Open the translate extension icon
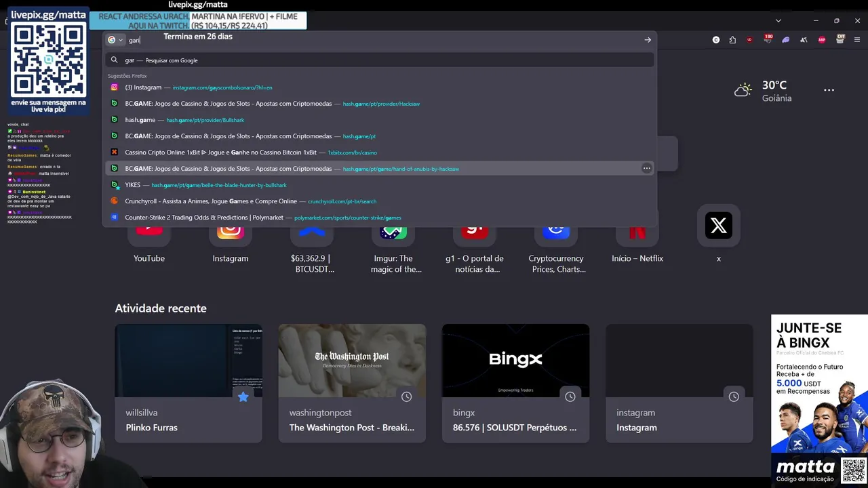This screenshot has width=868, height=488. [804, 40]
